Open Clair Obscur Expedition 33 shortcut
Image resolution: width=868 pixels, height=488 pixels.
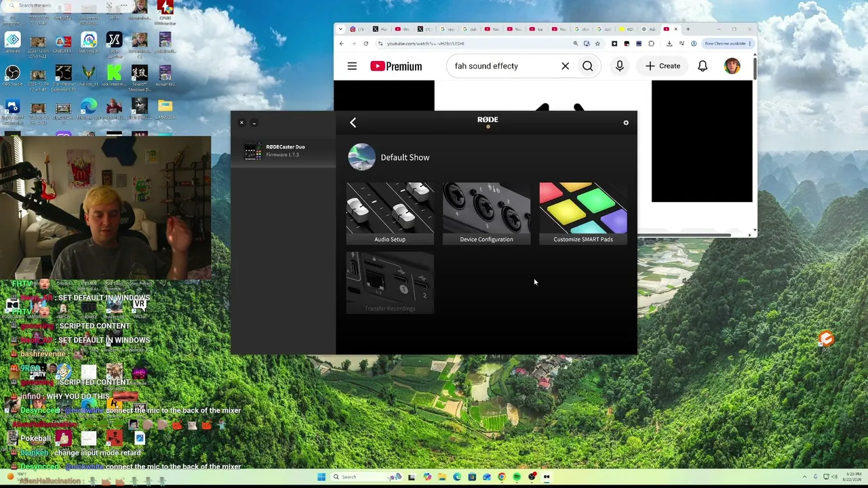(63, 78)
